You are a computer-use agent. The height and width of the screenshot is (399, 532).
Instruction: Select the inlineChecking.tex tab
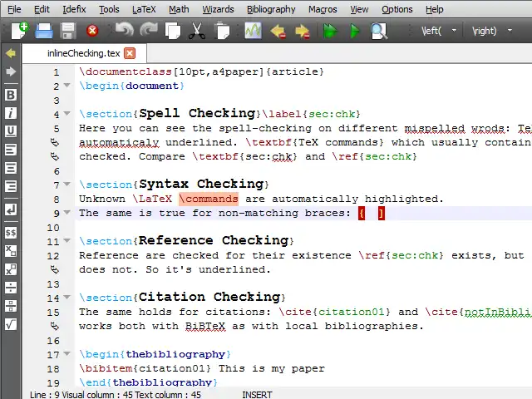click(x=84, y=53)
